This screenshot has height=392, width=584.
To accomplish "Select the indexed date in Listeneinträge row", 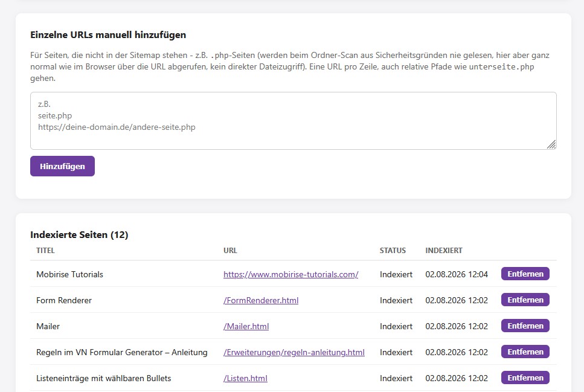I will [456, 378].
